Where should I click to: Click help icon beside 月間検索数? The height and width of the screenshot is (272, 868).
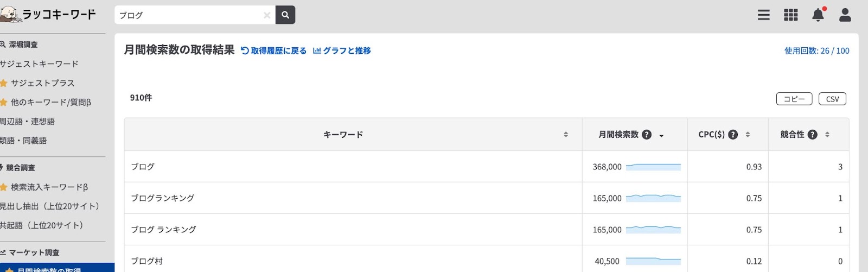[647, 135]
